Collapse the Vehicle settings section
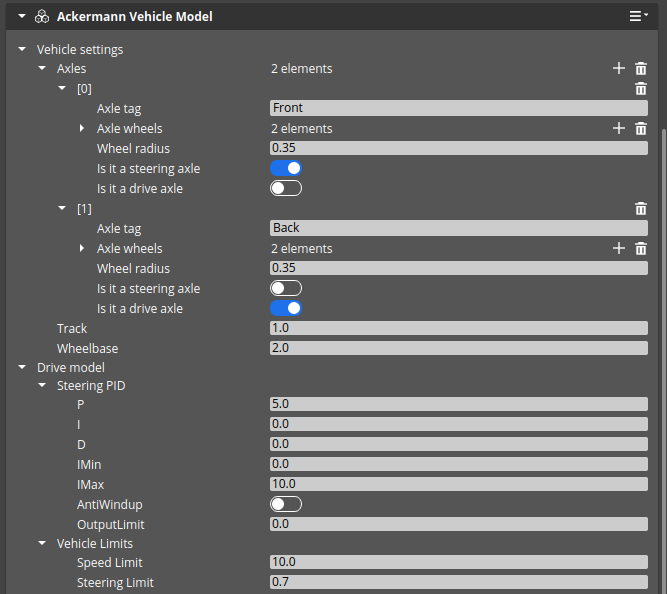This screenshot has width=667, height=594. coord(22,49)
